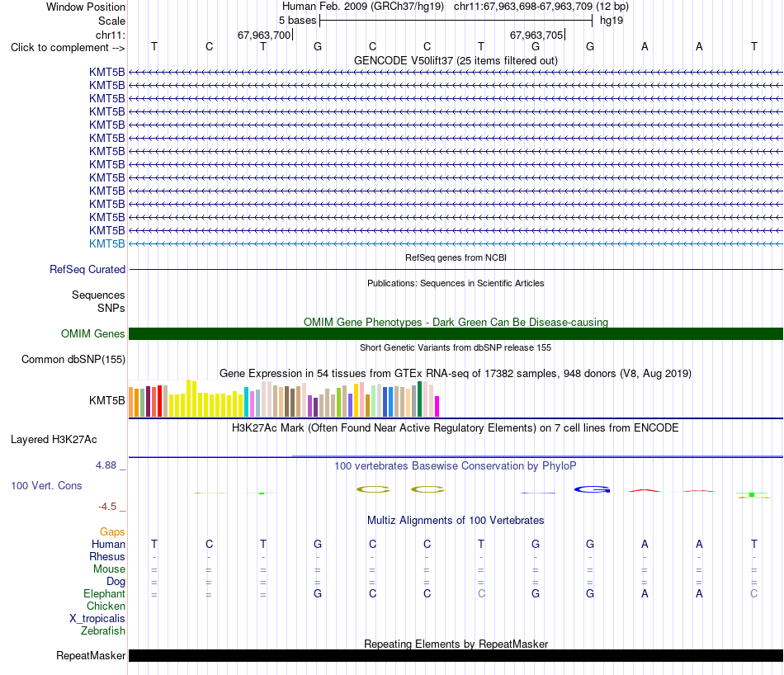The image size is (784, 675).
Task: Select the Window Position track label
Action: click(86, 7)
